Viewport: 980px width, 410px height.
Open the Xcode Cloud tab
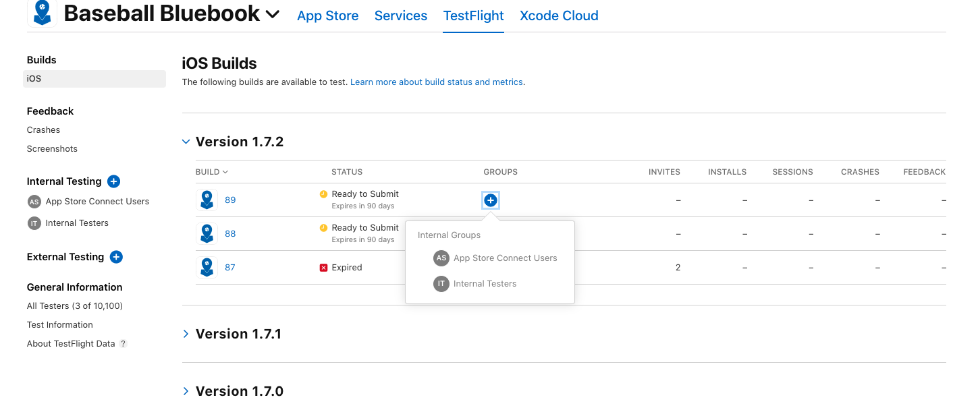pyautogui.click(x=559, y=16)
